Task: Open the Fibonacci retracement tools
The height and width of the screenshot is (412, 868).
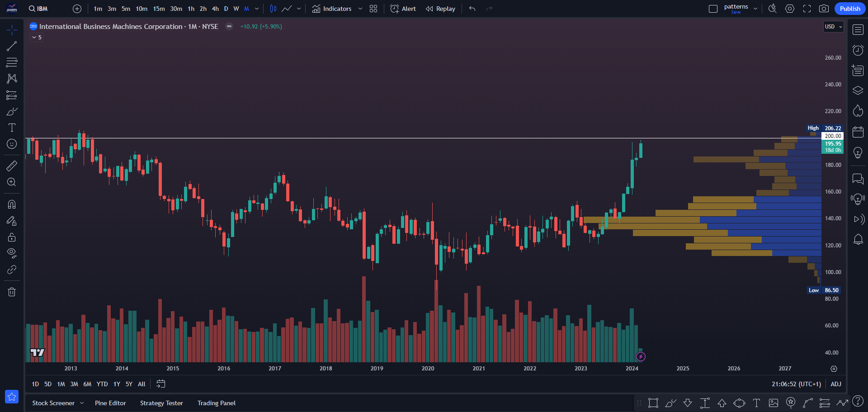Action: point(12,62)
